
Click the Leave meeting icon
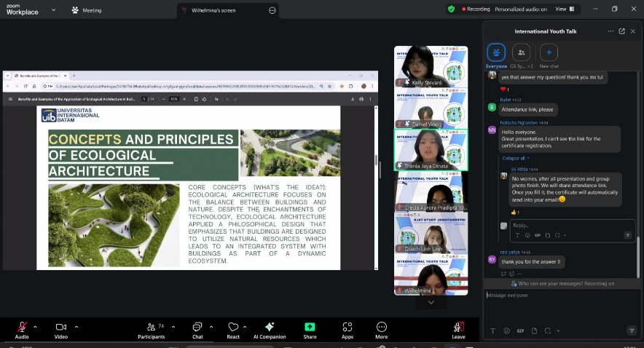458,327
